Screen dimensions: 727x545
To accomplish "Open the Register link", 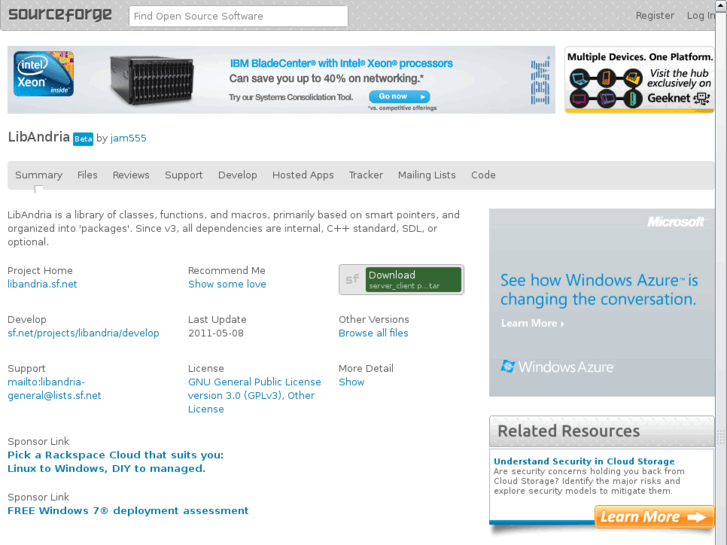I will 654,16.
